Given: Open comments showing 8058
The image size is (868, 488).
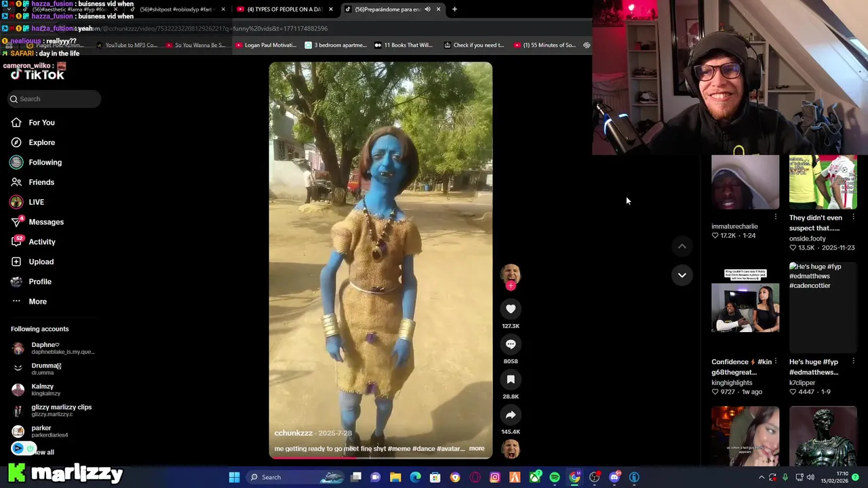Looking at the screenshot, I should pyautogui.click(x=511, y=344).
